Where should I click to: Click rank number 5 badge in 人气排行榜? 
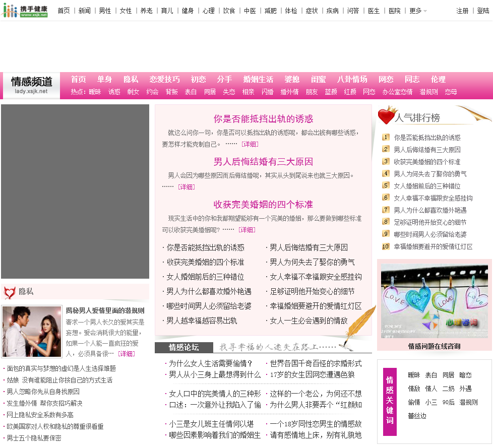[386, 185]
